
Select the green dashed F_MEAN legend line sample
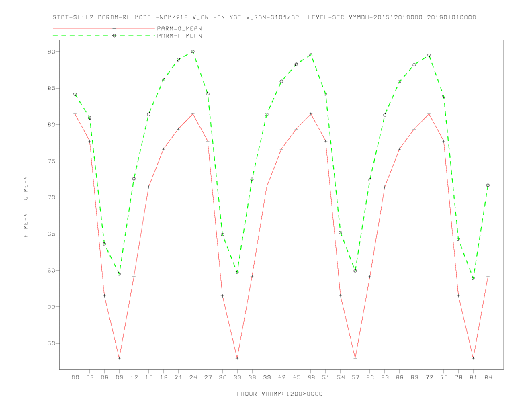(104, 36)
